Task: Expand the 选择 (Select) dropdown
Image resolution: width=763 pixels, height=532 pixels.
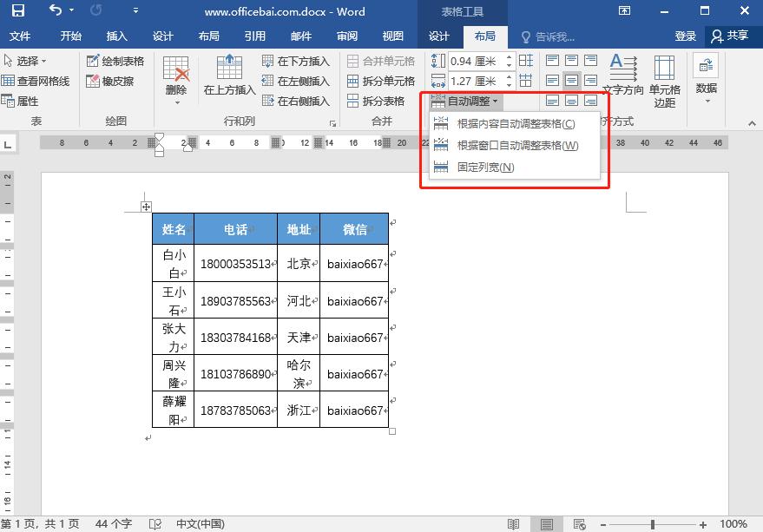Action: [x=30, y=60]
